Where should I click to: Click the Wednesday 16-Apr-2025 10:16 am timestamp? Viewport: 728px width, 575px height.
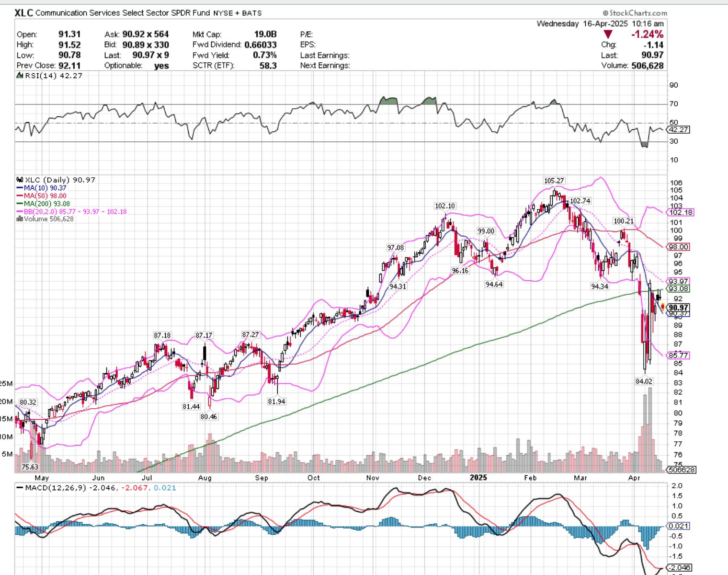(600, 23)
